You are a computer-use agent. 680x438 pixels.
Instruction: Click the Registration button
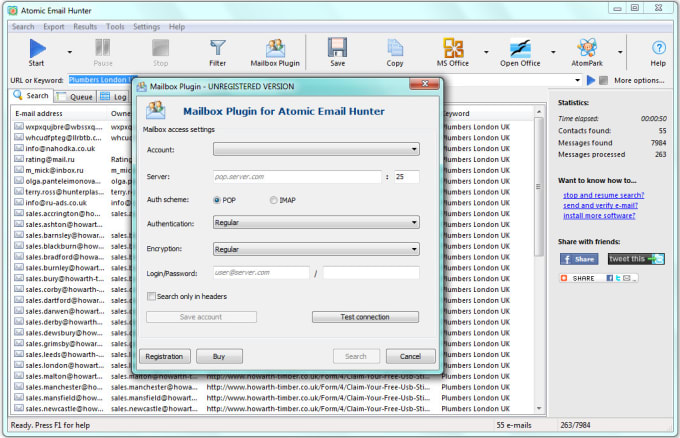(x=164, y=356)
